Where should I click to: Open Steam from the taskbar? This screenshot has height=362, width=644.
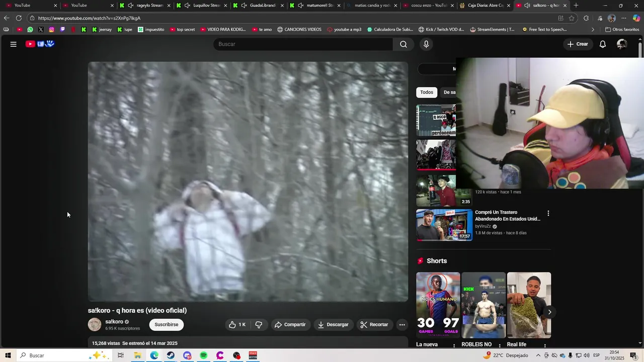click(x=171, y=355)
